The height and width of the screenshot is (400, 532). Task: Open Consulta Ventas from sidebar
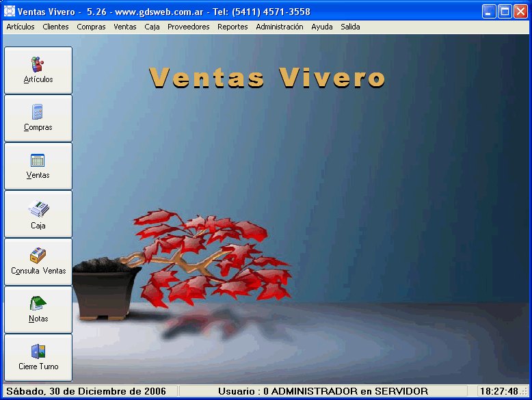point(38,262)
